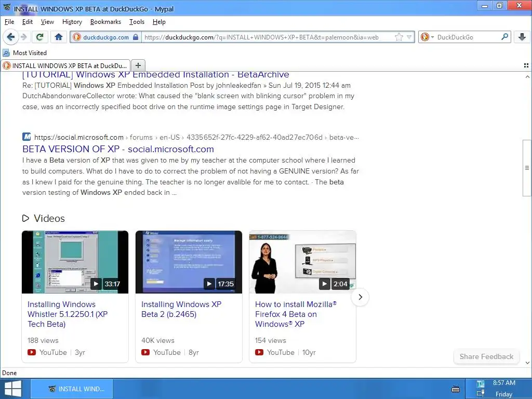Open How to install Mozilla Firefox 4 Beta link
This screenshot has height=399, width=532.
296,314
